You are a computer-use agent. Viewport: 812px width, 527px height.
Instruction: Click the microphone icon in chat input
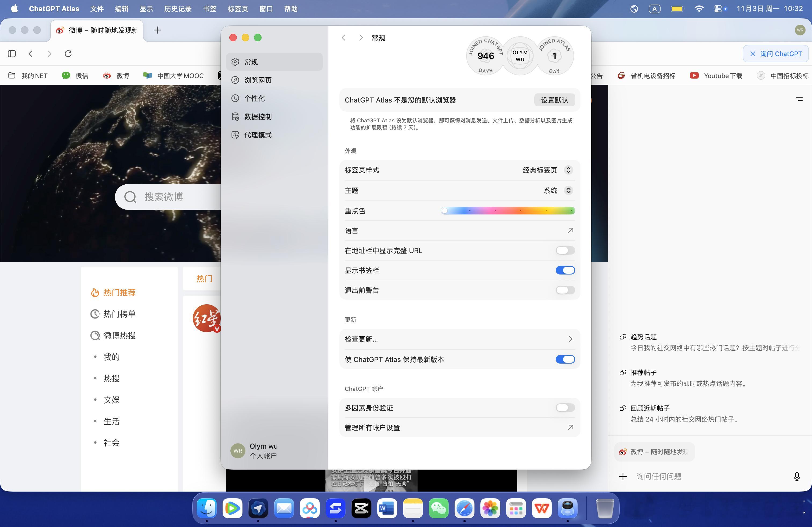[797, 476]
